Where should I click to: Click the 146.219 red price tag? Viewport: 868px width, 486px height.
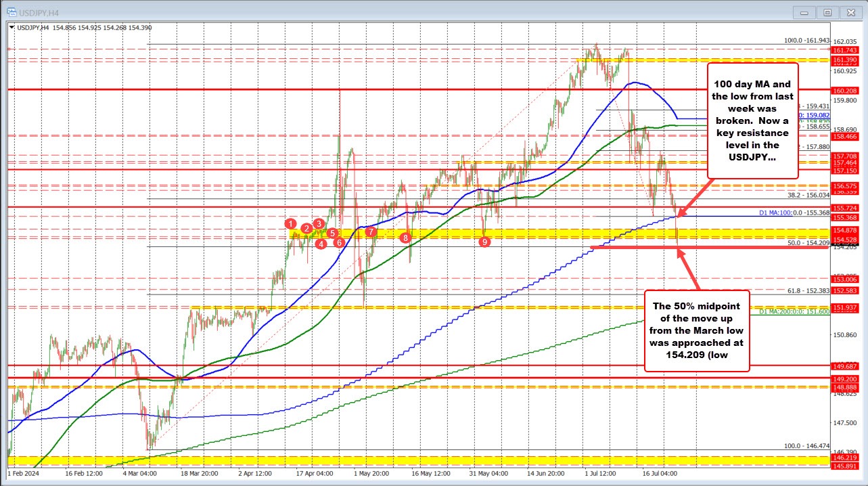point(845,458)
